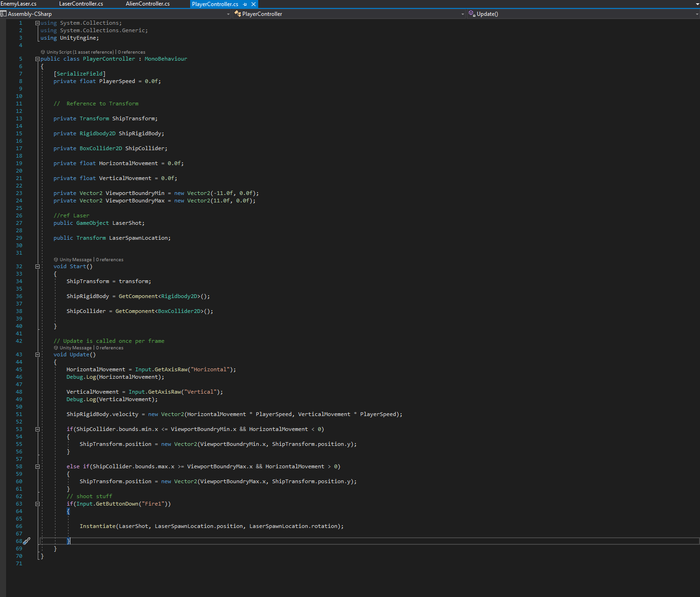Open the AlienController.cs tab
The height and width of the screenshot is (597, 700).
148,4
